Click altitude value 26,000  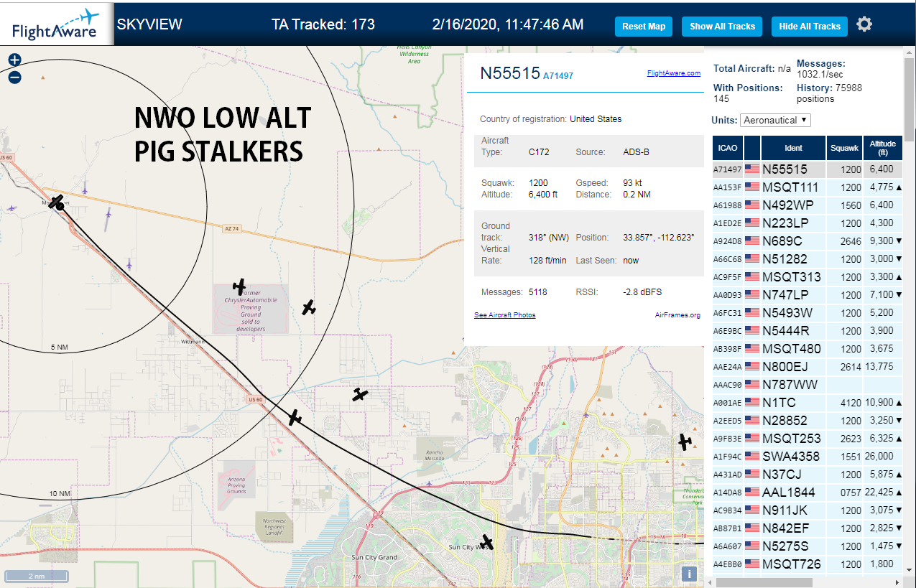(879, 457)
